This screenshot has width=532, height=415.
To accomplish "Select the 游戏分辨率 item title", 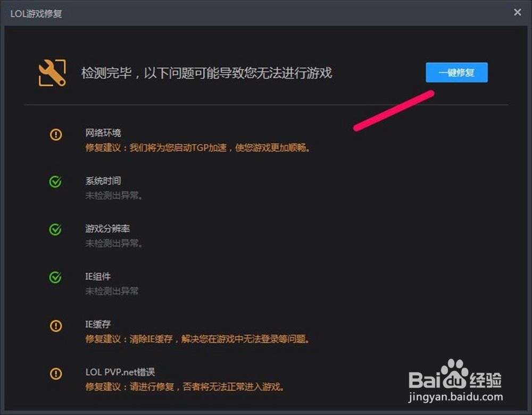I will 107,228.
